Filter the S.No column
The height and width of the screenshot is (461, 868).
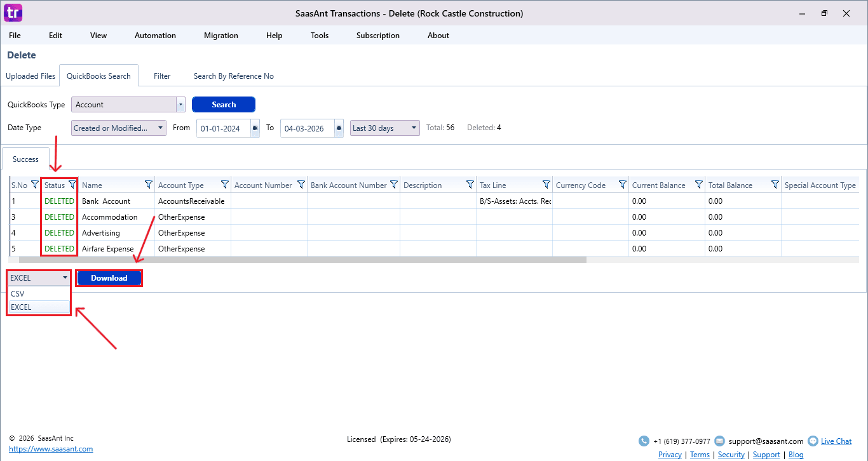point(35,185)
